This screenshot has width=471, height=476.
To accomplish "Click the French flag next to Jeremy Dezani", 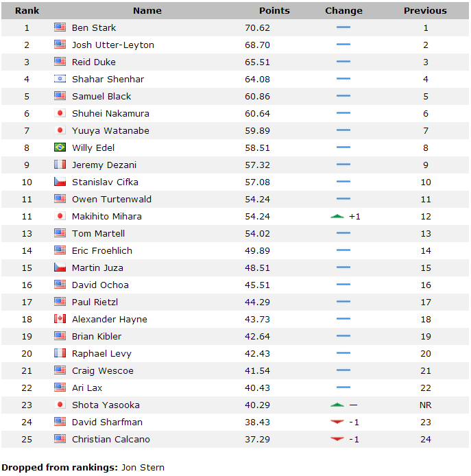I will pyautogui.click(x=60, y=165).
